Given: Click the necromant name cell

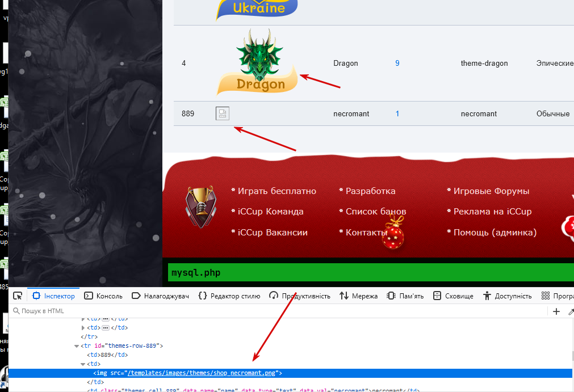Looking at the screenshot, I should point(351,113).
